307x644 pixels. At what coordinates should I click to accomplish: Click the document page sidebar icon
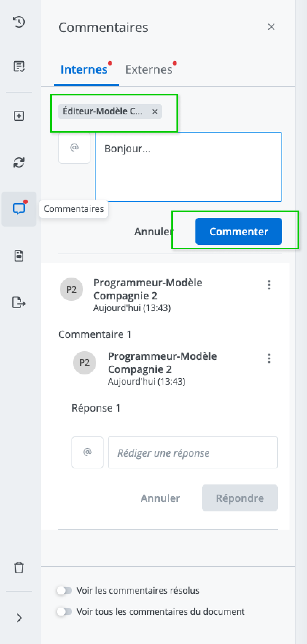pyautogui.click(x=19, y=256)
